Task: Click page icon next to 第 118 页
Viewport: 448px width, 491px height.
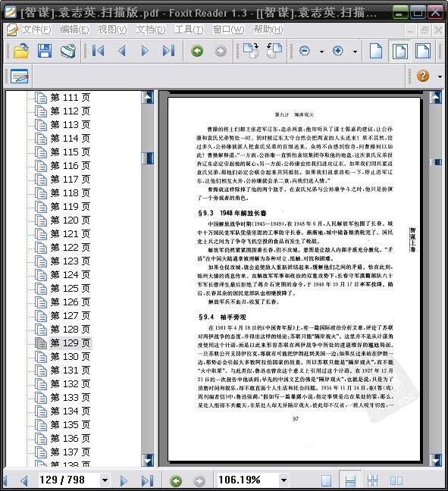Action: tap(41, 193)
